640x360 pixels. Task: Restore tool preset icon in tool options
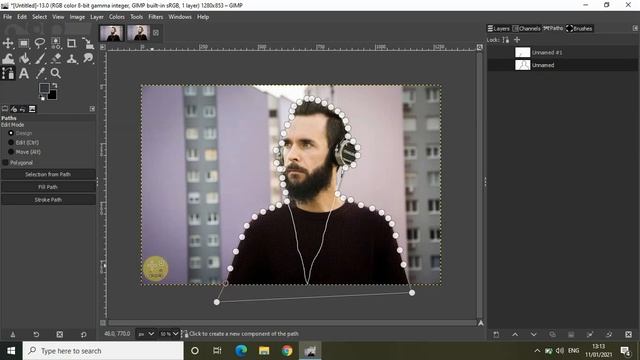(x=36, y=334)
